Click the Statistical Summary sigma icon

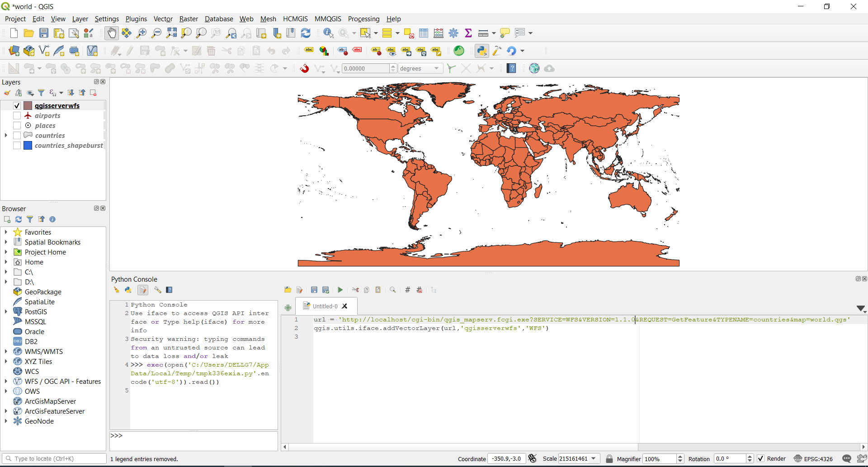click(x=468, y=33)
